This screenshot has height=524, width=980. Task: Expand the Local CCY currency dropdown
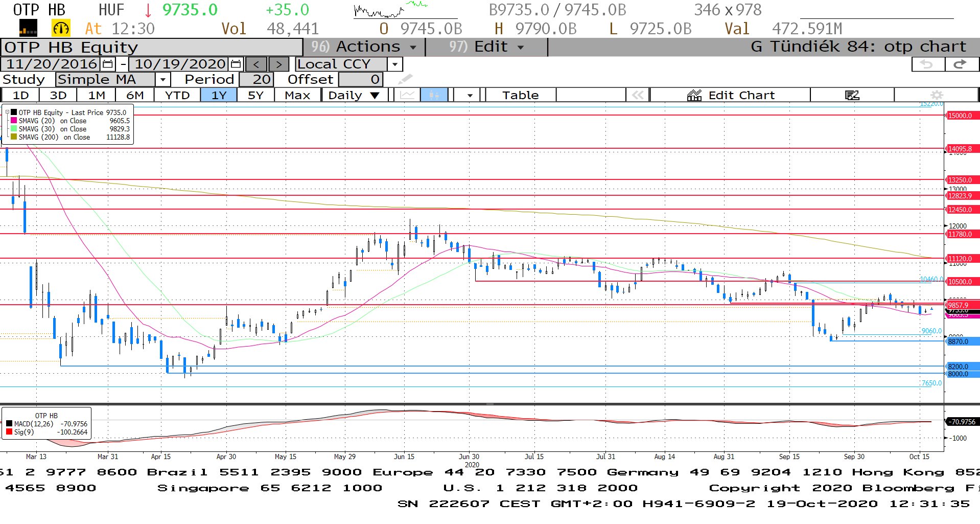coord(394,64)
